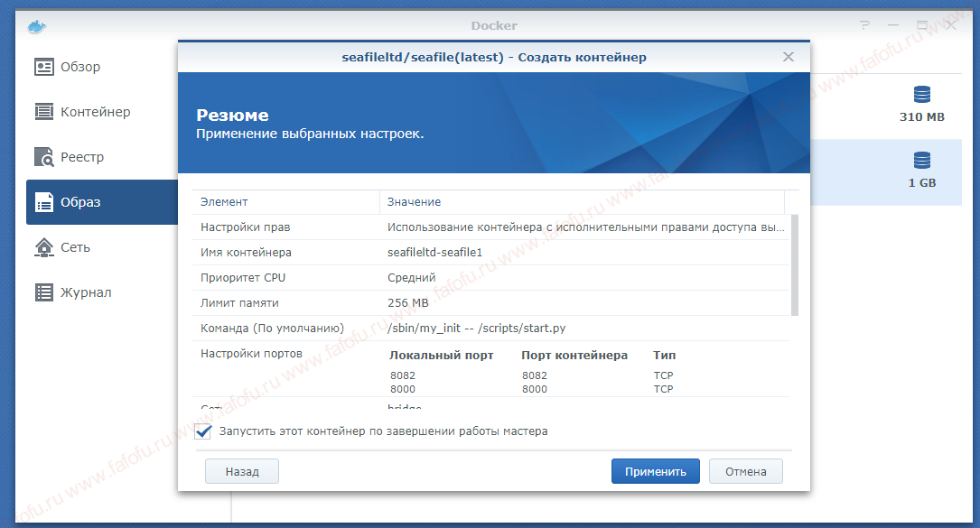Uncheck Запустить этот контейнер checkbox
This screenshot has height=528, width=980.
click(203, 431)
